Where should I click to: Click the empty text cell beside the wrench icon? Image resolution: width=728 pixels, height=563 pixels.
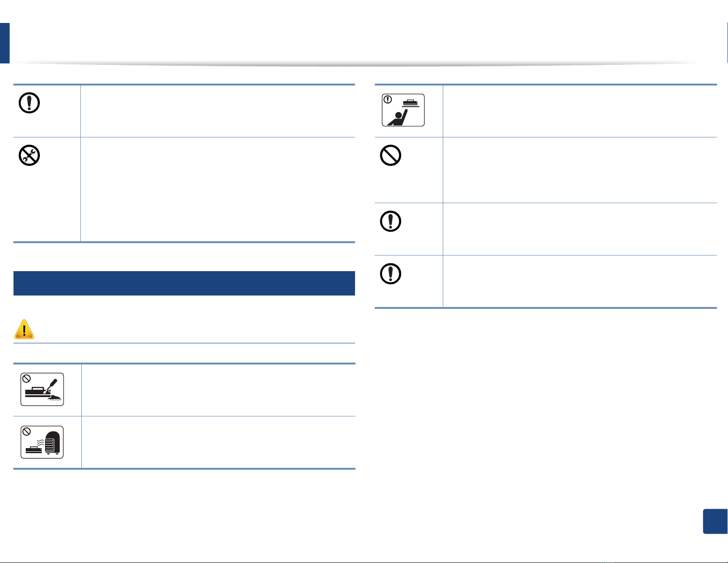[218, 189]
